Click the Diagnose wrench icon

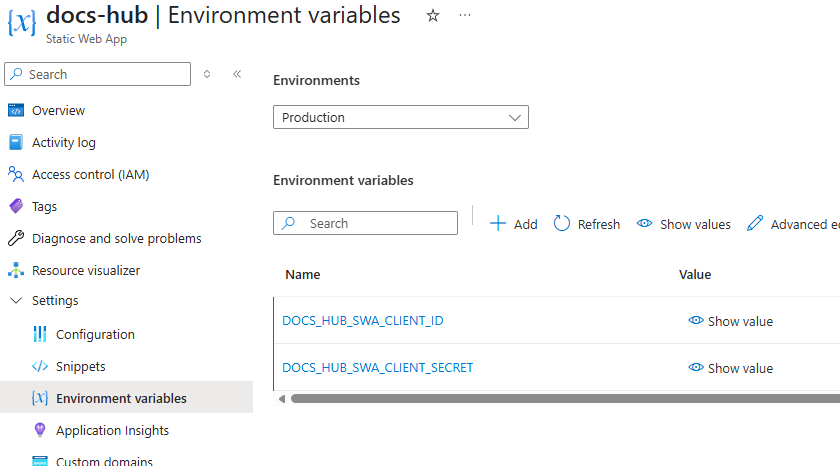16,238
